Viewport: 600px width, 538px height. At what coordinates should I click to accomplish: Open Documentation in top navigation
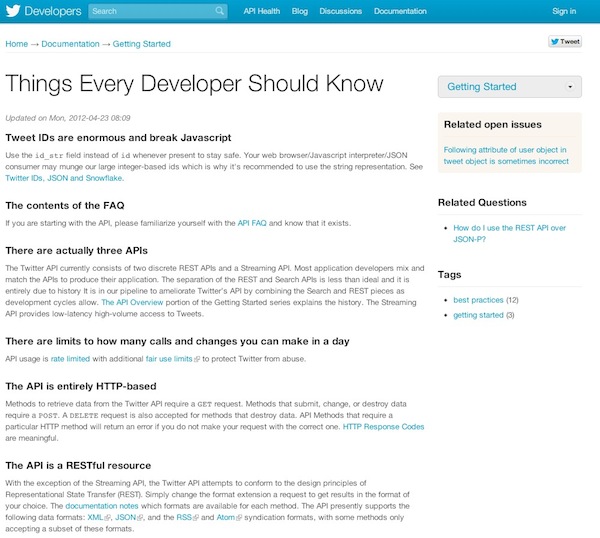(x=400, y=11)
